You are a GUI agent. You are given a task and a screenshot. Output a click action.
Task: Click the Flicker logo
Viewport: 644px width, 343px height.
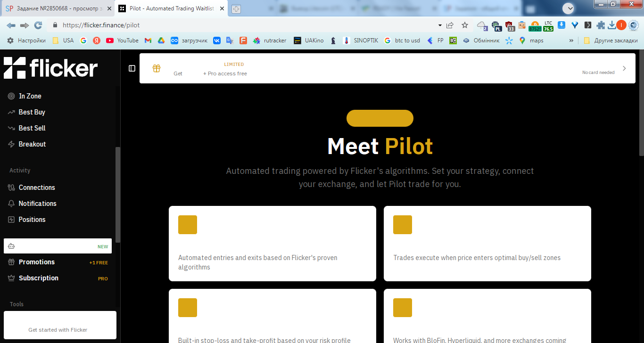coord(50,68)
